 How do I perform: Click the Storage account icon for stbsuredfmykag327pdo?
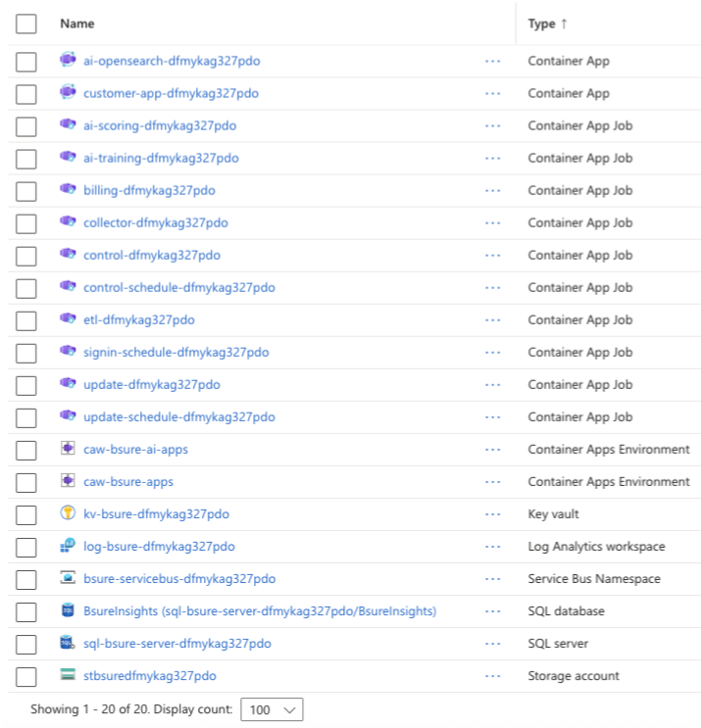[67, 675]
